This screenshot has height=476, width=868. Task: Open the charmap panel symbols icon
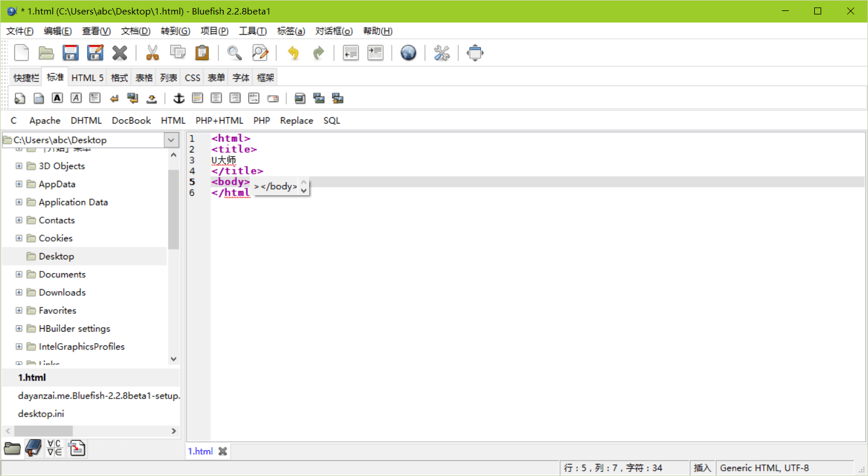pos(55,448)
